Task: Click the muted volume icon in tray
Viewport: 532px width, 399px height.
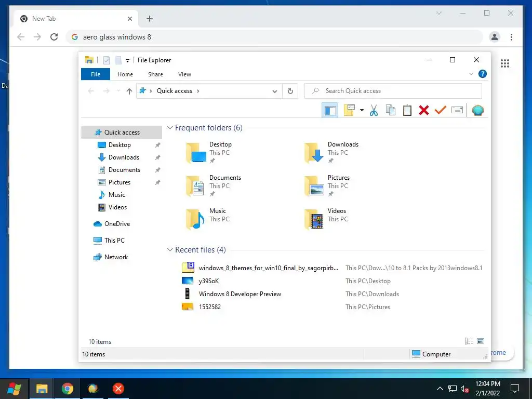Action: point(465,389)
